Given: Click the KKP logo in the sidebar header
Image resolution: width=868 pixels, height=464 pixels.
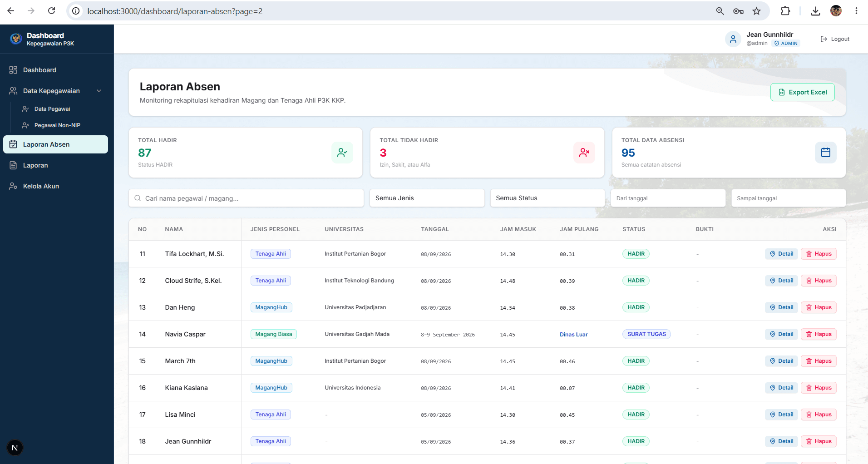Looking at the screenshot, I should point(16,39).
